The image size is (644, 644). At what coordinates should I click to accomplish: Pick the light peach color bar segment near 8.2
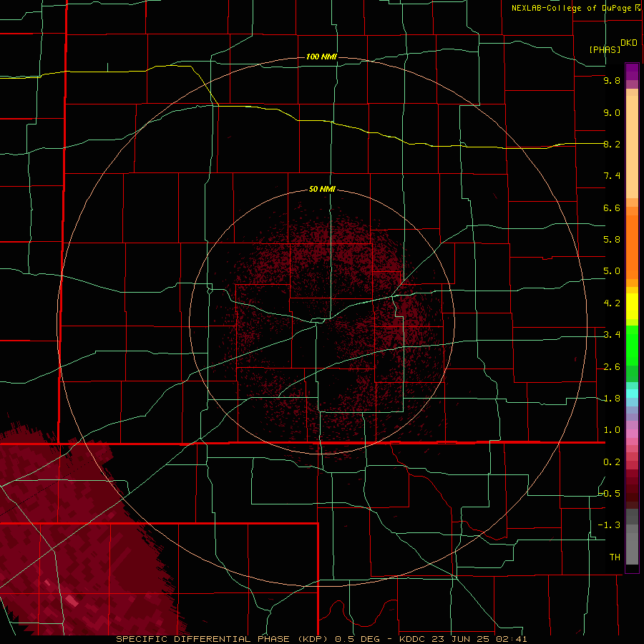click(x=632, y=147)
